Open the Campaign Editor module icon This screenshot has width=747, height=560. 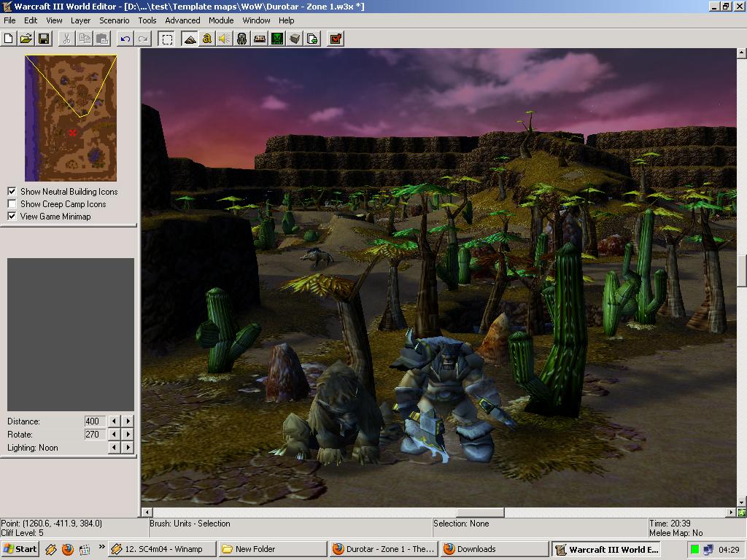click(x=260, y=39)
